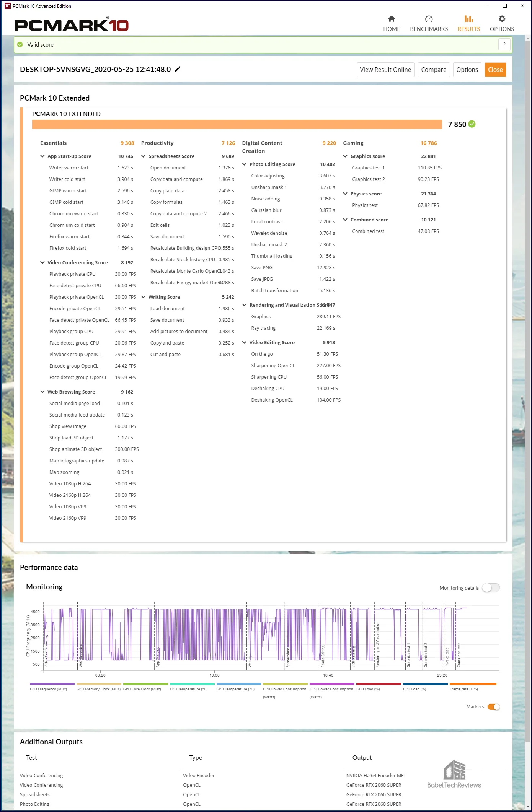The height and width of the screenshot is (812, 532).
Task: Click the NVIDIA H.264 Encoder MFT output
Action: (x=376, y=776)
